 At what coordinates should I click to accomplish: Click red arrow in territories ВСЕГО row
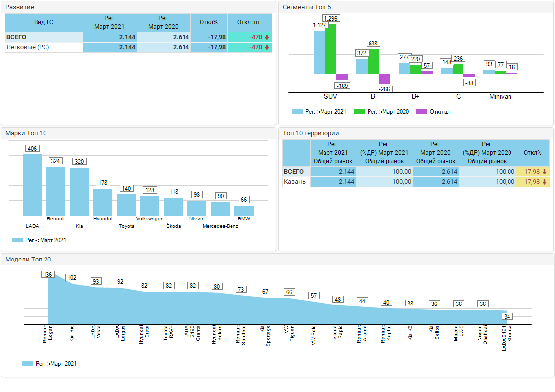click(544, 172)
